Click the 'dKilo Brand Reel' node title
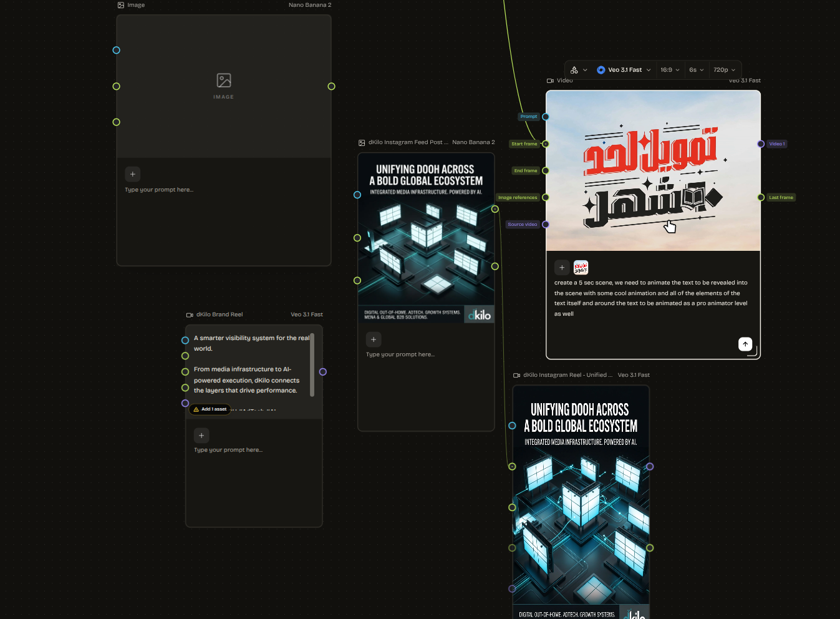This screenshot has width=840, height=619. point(220,315)
